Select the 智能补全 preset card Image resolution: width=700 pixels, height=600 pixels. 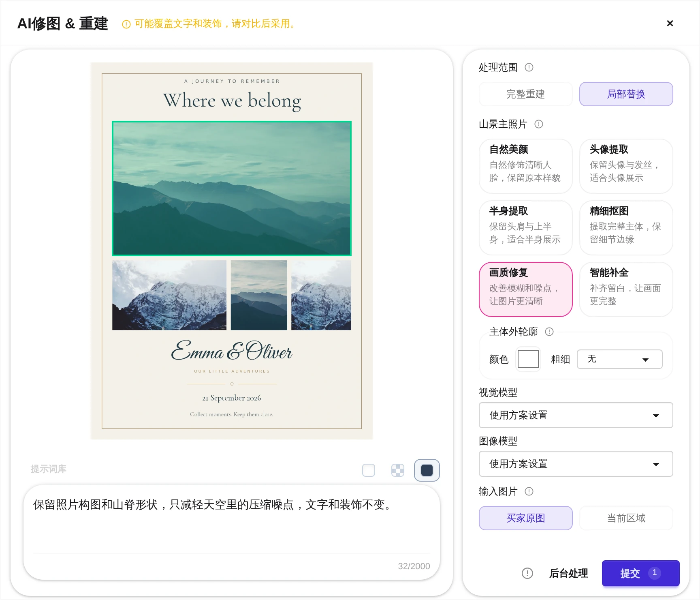[x=626, y=289]
